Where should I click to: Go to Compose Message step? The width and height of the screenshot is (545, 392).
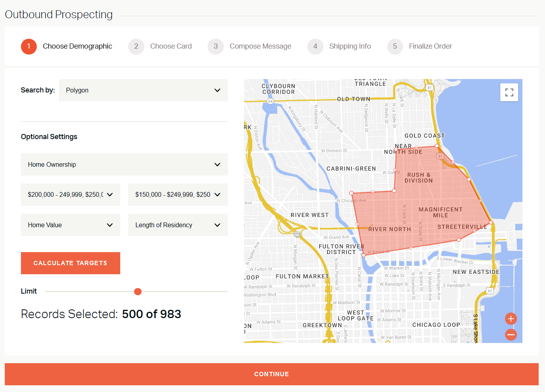pos(260,46)
